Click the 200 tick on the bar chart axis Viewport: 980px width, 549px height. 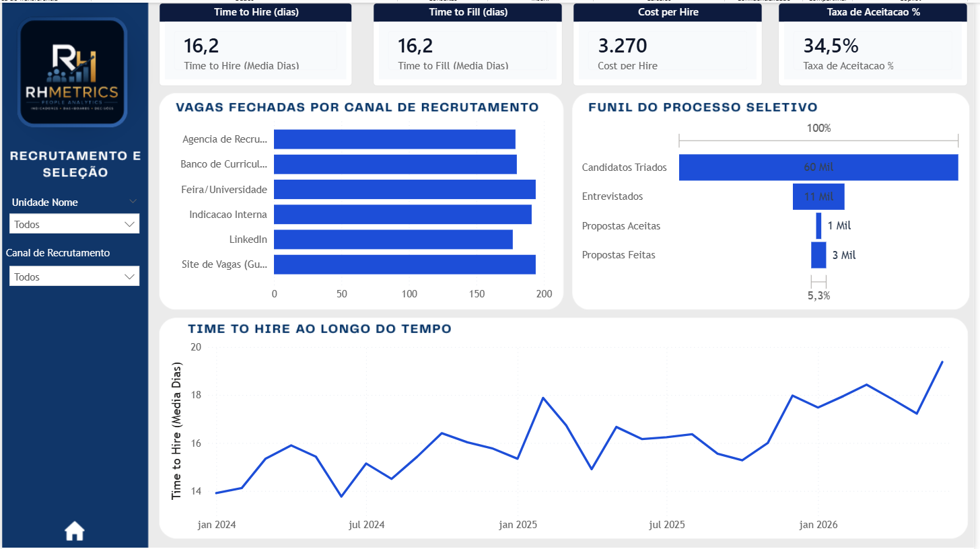point(544,294)
